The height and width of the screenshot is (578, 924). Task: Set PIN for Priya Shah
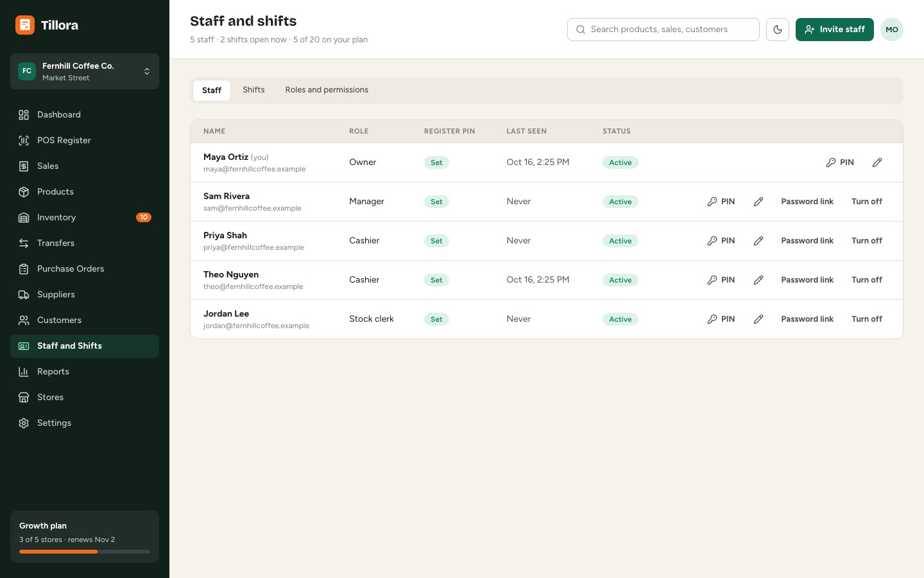[x=721, y=241]
